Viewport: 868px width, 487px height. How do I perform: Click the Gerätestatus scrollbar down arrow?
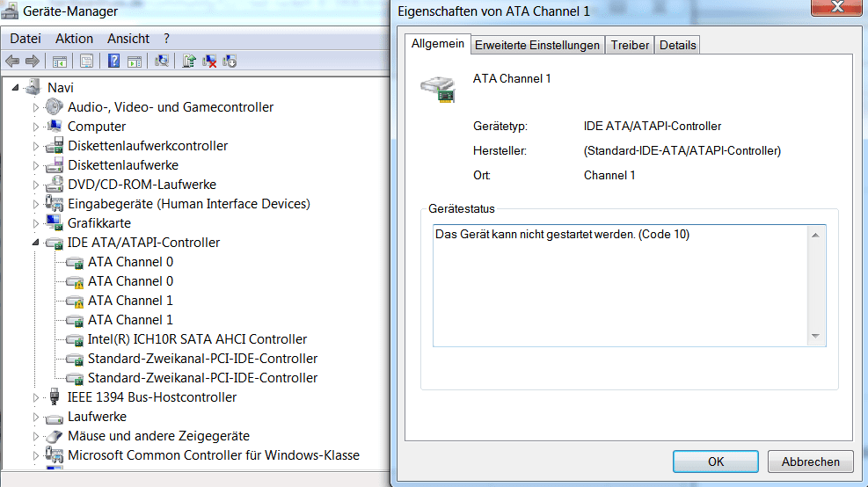815,337
